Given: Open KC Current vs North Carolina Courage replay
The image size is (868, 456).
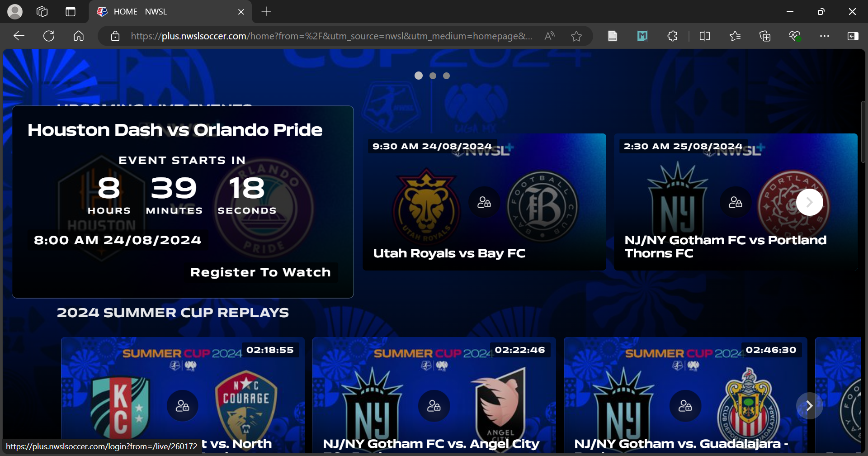Looking at the screenshot, I should click(x=183, y=395).
